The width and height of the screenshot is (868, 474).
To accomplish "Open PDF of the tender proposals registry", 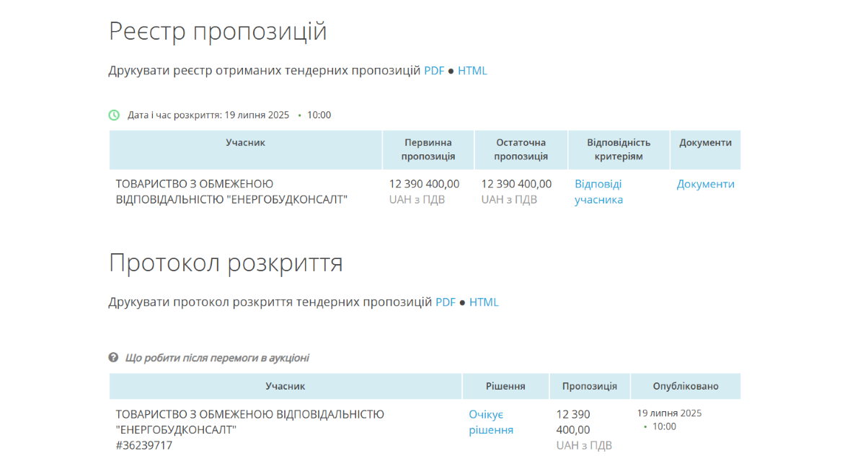I will (x=434, y=71).
